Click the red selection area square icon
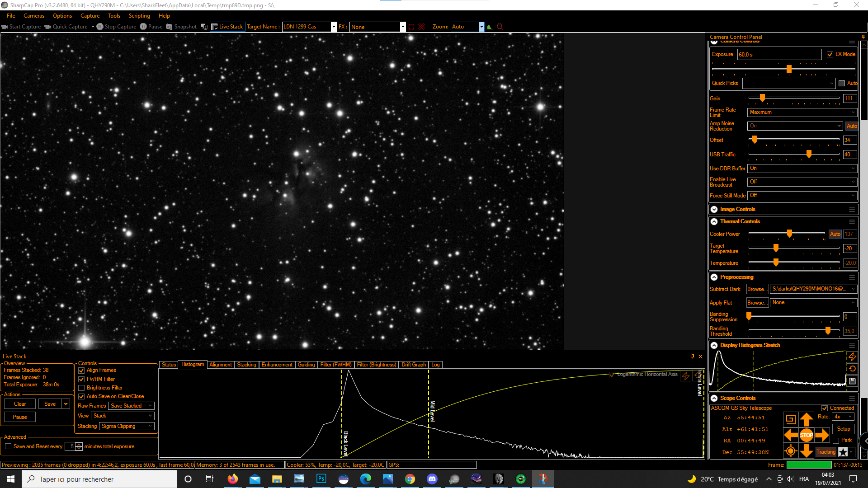The width and height of the screenshot is (868, 488). click(411, 27)
